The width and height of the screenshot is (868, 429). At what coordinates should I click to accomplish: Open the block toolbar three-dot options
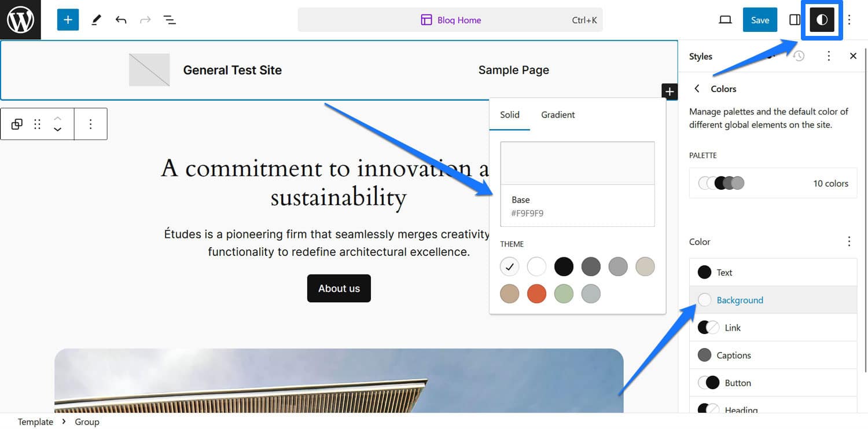90,124
